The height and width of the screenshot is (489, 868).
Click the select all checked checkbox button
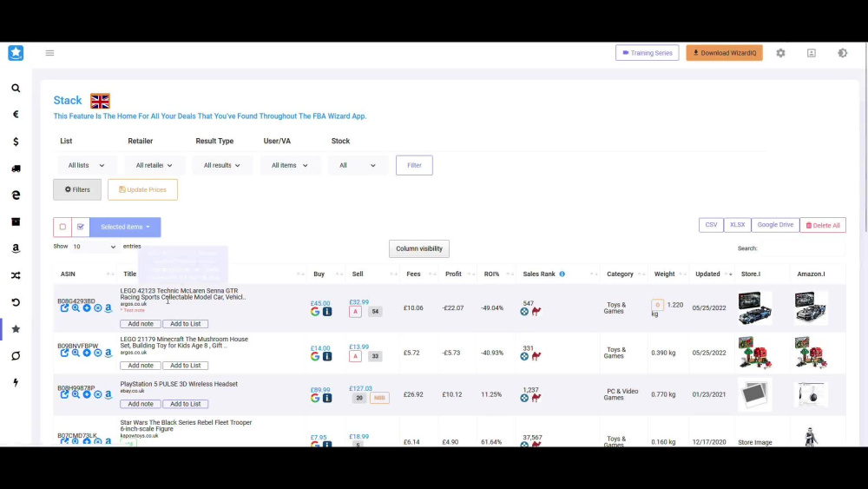pos(80,227)
